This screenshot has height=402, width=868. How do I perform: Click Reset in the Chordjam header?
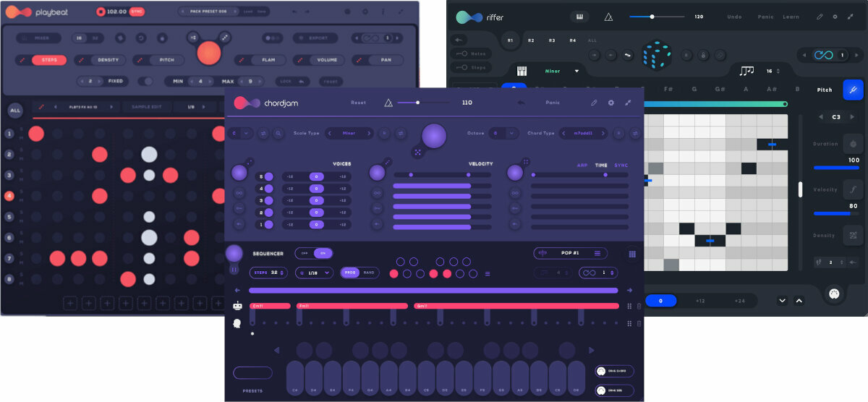358,103
